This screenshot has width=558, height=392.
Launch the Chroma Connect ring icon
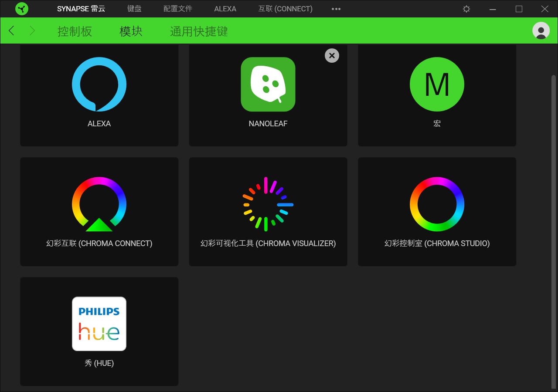[99, 204]
